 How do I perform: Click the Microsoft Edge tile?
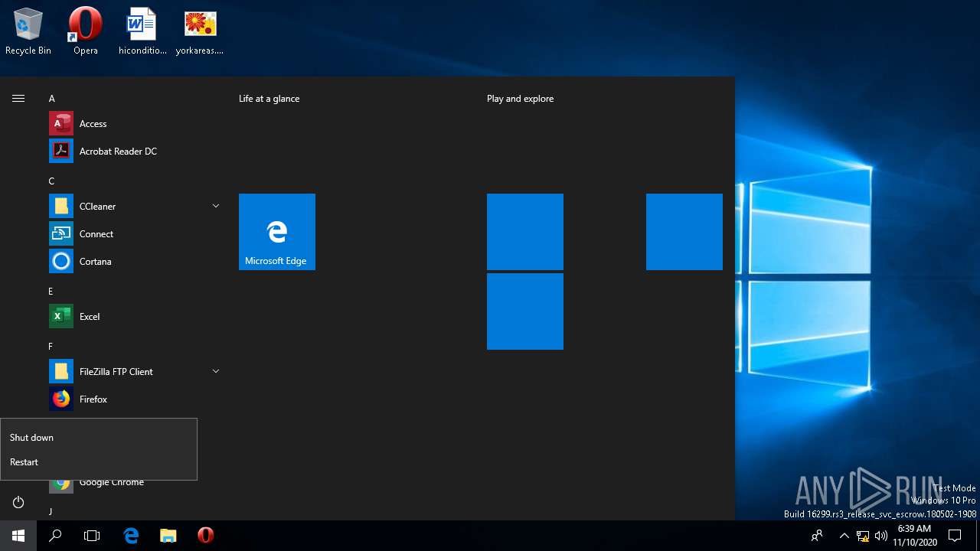pyautogui.click(x=277, y=232)
